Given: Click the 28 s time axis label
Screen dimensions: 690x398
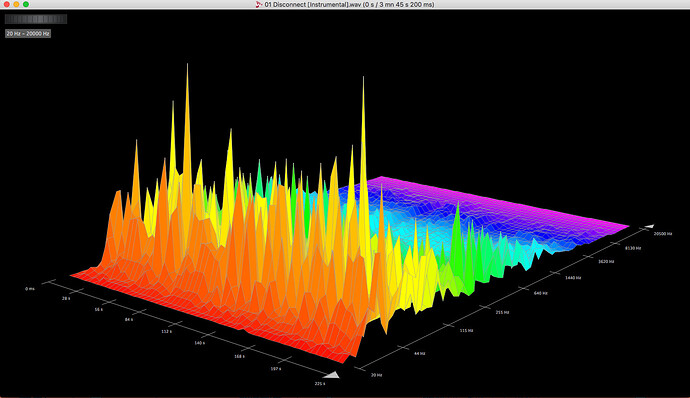Looking at the screenshot, I should point(66,298).
